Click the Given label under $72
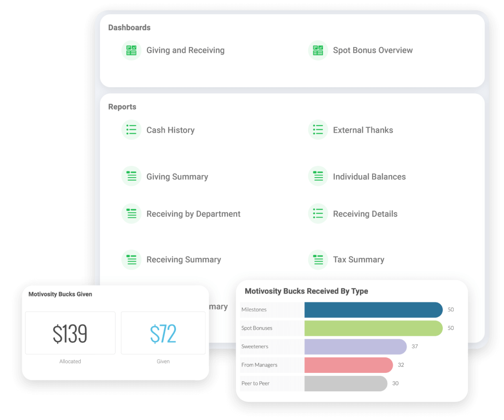 tap(163, 361)
